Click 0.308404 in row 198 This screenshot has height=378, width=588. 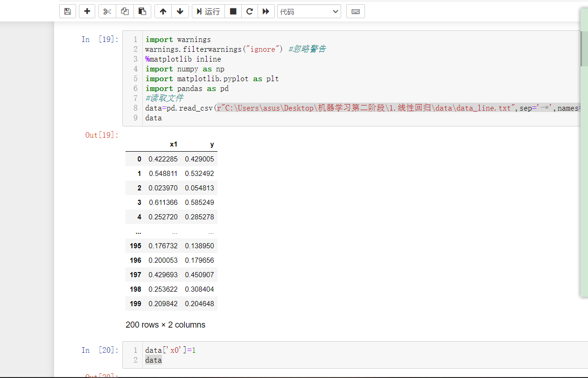[199, 289]
